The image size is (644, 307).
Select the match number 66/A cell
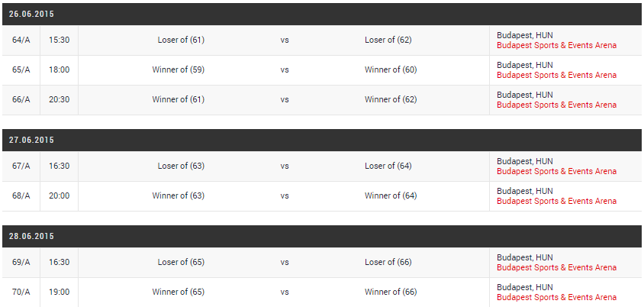pyautogui.click(x=21, y=99)
